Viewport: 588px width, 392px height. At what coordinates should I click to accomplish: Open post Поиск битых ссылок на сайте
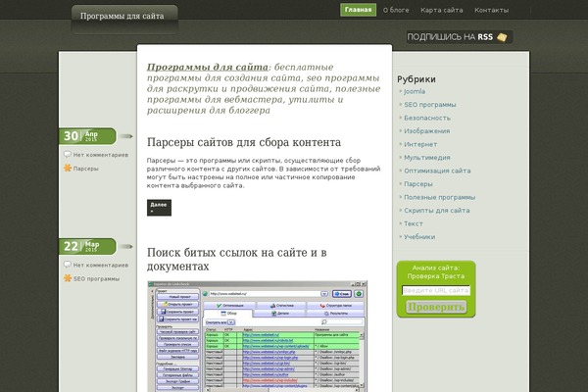[x=236, y=259]
